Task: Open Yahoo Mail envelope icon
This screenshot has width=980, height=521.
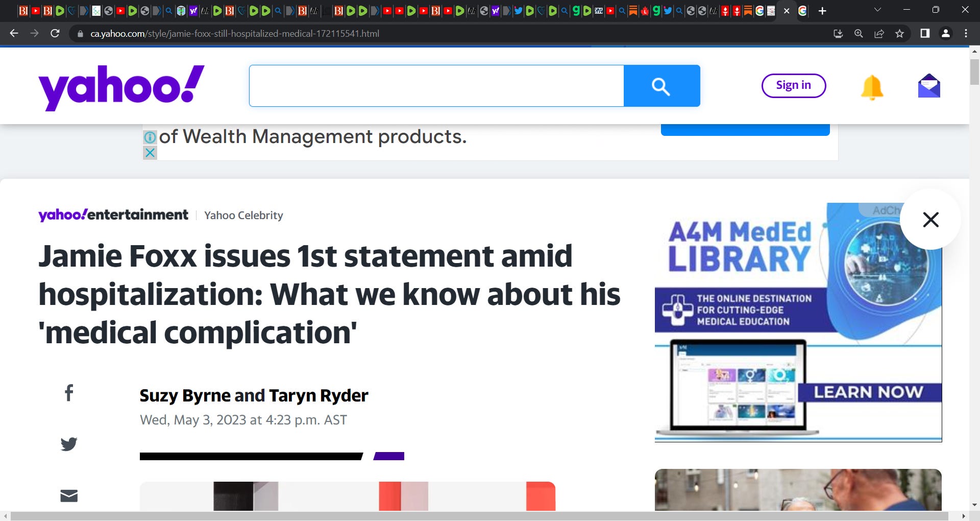Action: point(929,86)
